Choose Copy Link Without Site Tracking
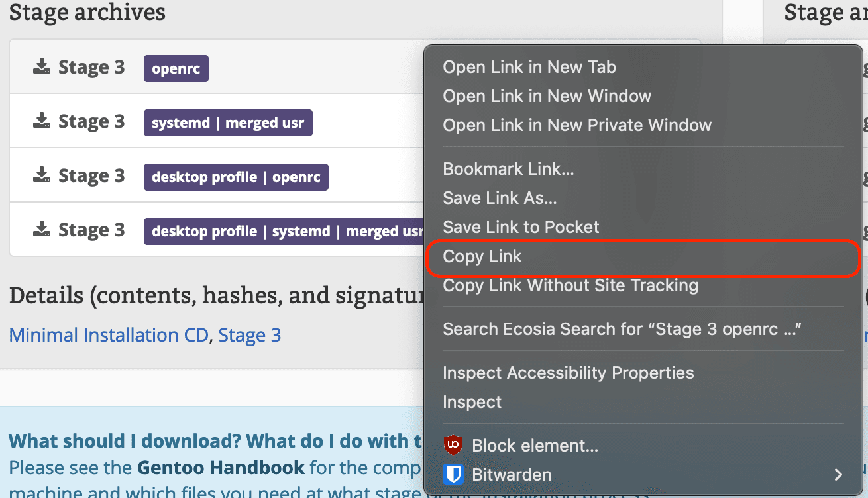Image resolution: width=868 pixels, height=498 pixels. [570, 285]
